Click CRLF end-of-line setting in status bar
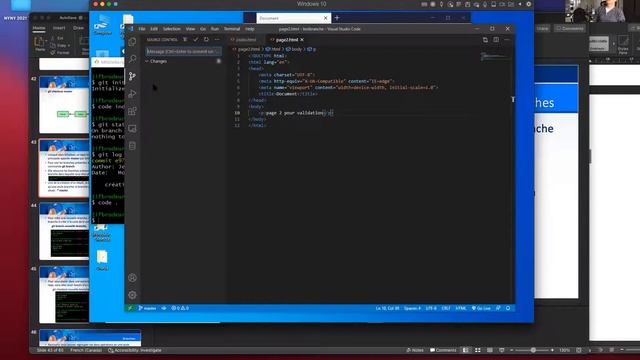Image resolution: width=640 pixels, height=360 pixels. (x=446, y=308)
